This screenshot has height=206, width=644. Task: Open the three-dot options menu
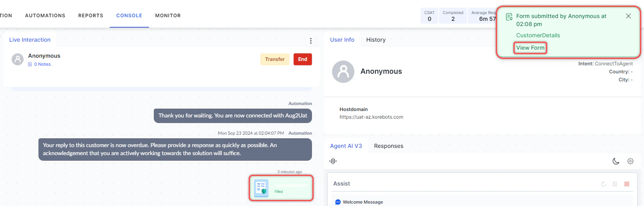[311, 41]
